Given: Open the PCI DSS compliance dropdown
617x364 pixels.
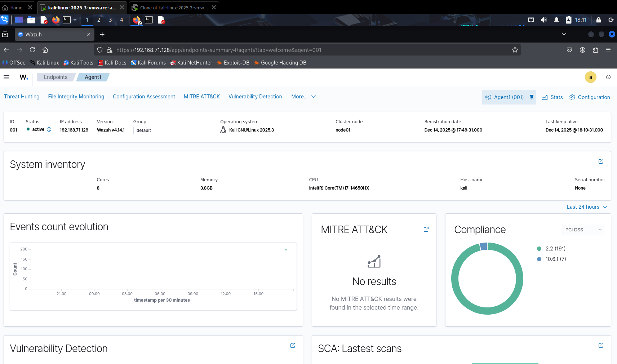Looking at the screenshot, I should click(583, 230).
